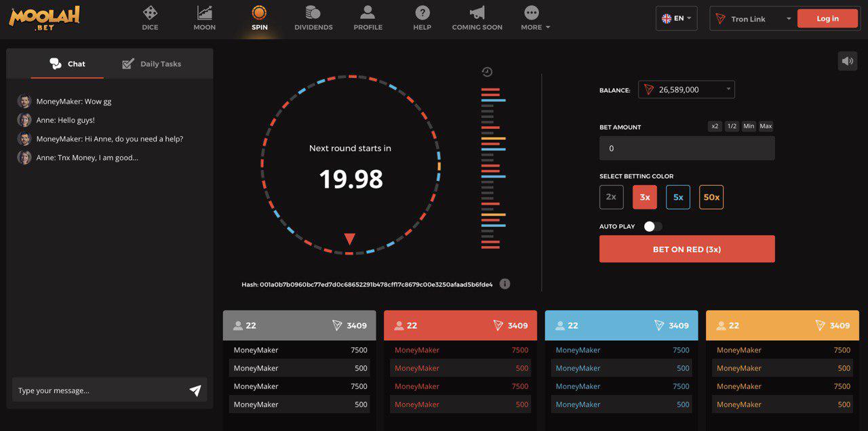Expand the EN language dropdown
Screen dimensions: 868x431
coord(677,18)
